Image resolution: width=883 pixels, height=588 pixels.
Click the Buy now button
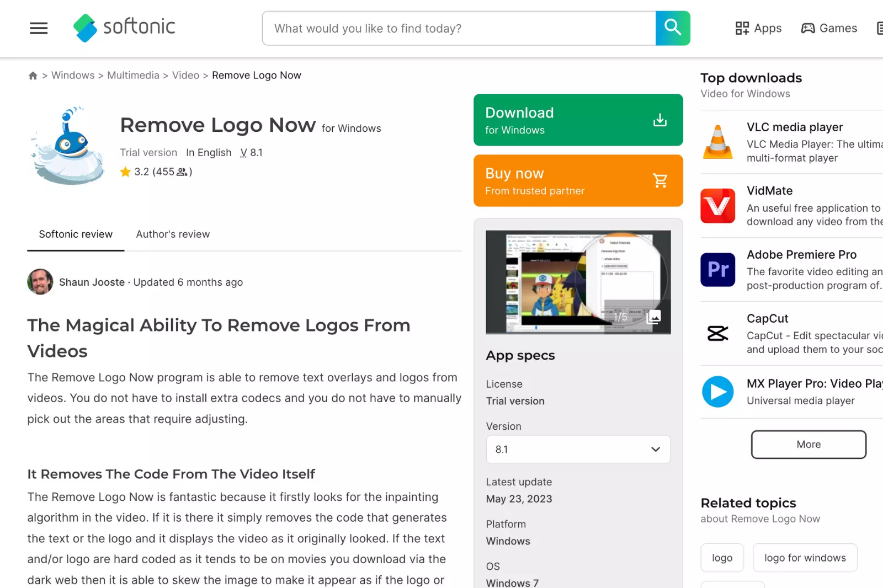tap(578, 180)
